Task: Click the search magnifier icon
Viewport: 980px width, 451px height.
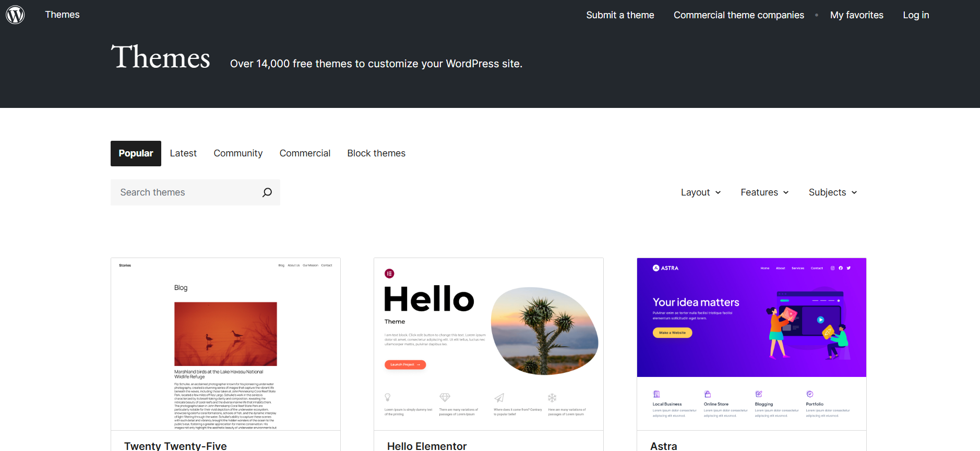Action: (267, 192)
